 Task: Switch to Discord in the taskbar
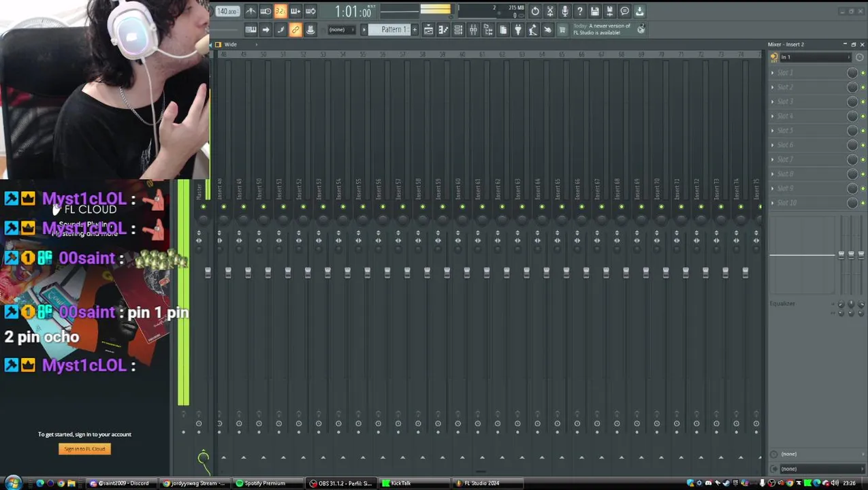(x=123, y=483)
